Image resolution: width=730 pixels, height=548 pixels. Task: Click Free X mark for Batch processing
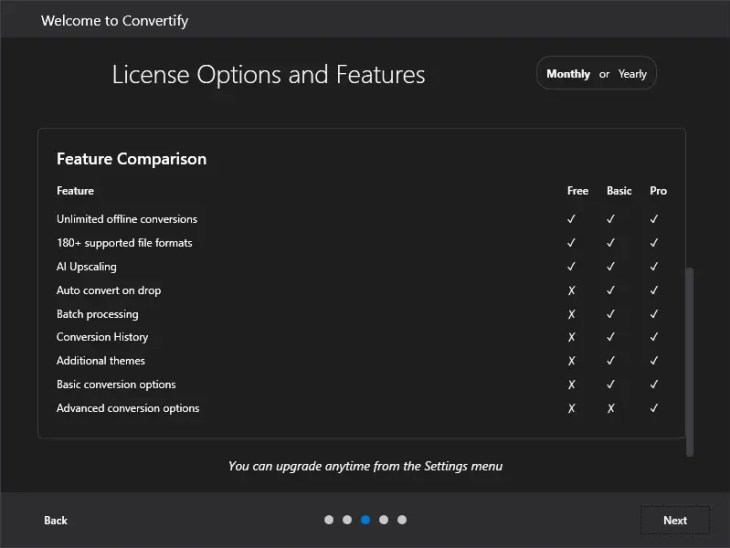pos(571,314)
